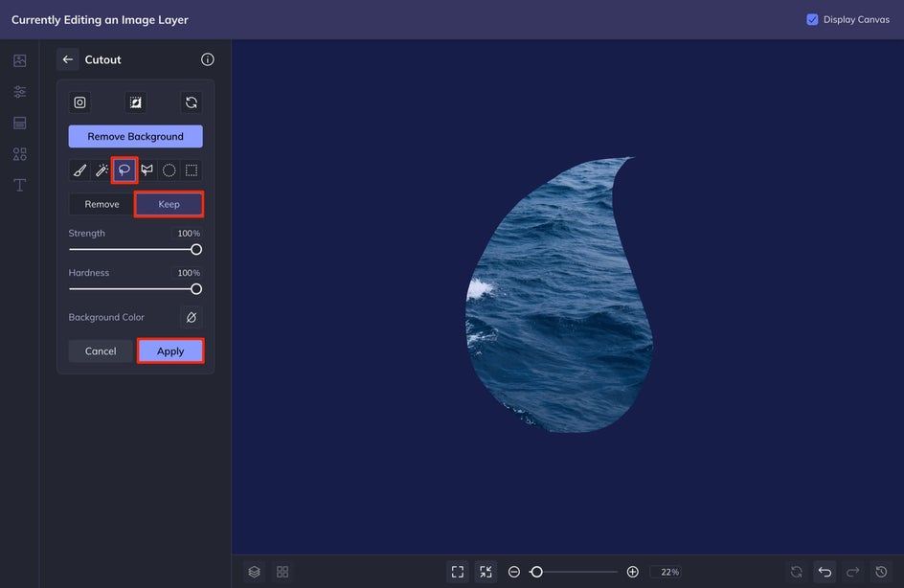Select the Lasso tool

pos(124,170)
